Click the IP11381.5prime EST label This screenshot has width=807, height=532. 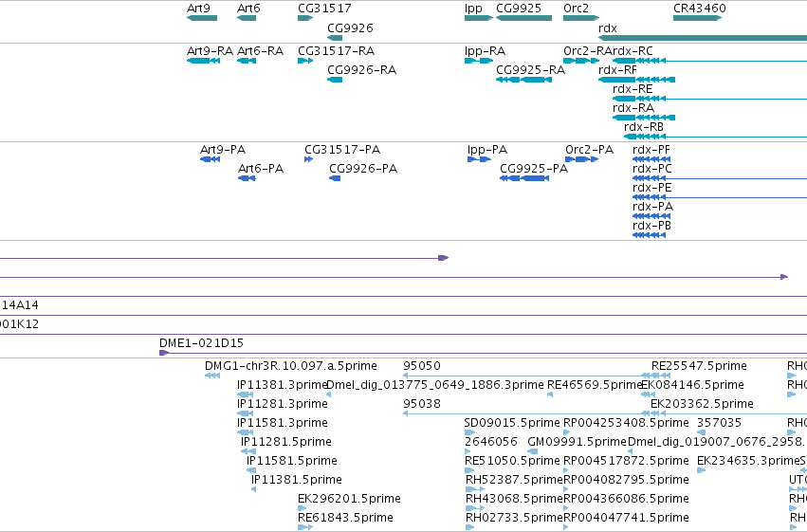pyautogui.click(x=297, y=480)
